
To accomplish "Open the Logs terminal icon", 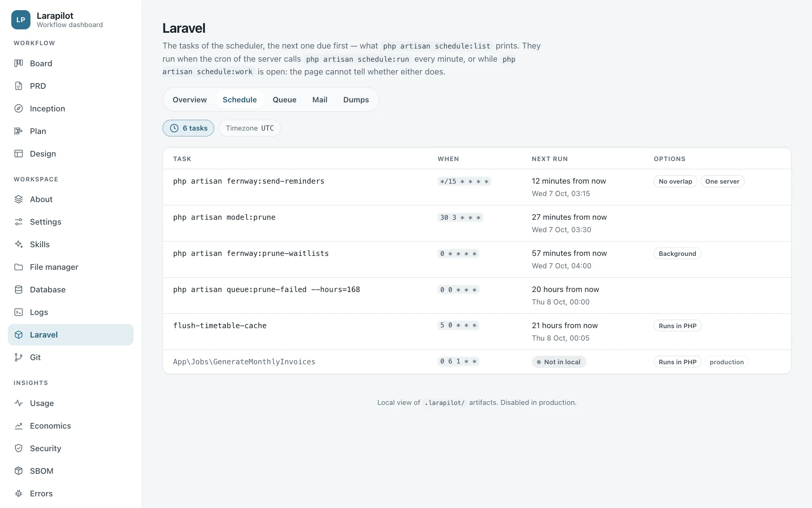I will [18, 312].
